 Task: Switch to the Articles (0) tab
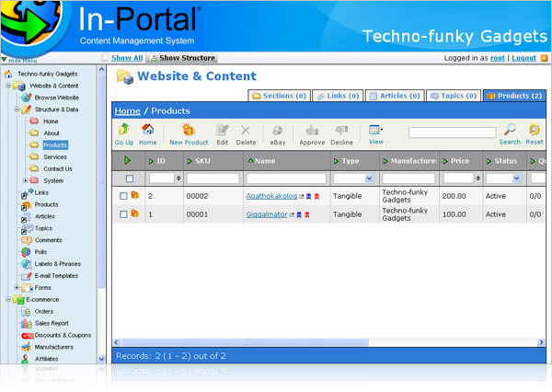point(395,96)
